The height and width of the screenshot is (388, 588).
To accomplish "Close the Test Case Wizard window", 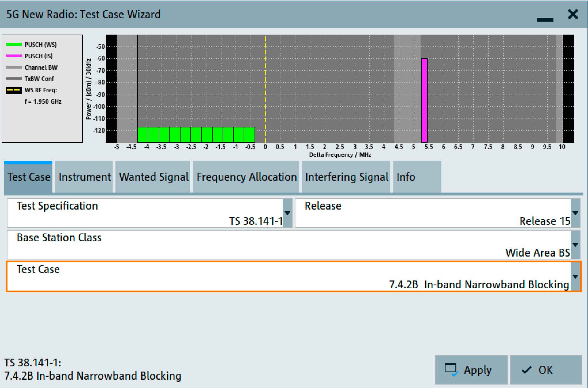I will click(573, 14).
